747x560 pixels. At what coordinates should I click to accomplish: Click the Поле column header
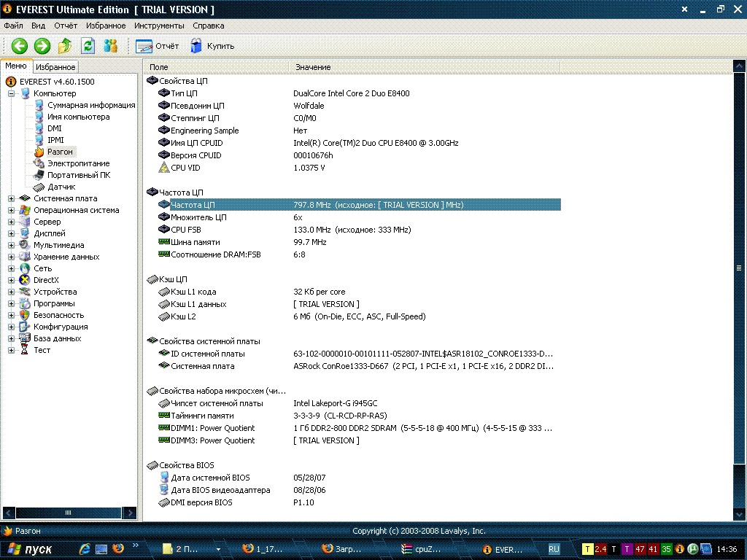(217, 67)
